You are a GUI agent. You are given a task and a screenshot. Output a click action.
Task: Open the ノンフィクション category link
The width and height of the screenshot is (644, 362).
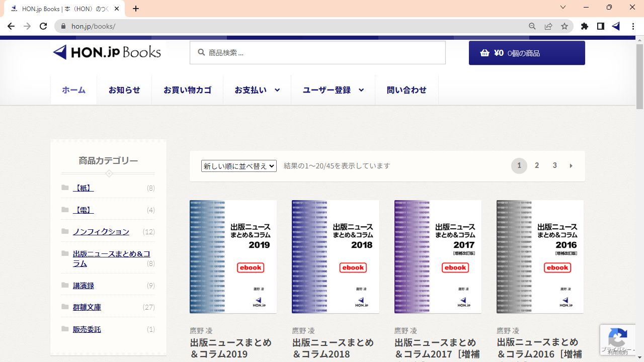101,232
